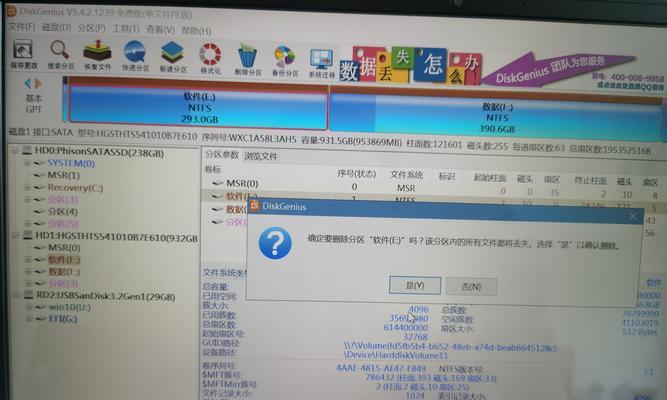Go to next disk with right arrow
Viewport: 667px width, 400px height.
point(38,83)
